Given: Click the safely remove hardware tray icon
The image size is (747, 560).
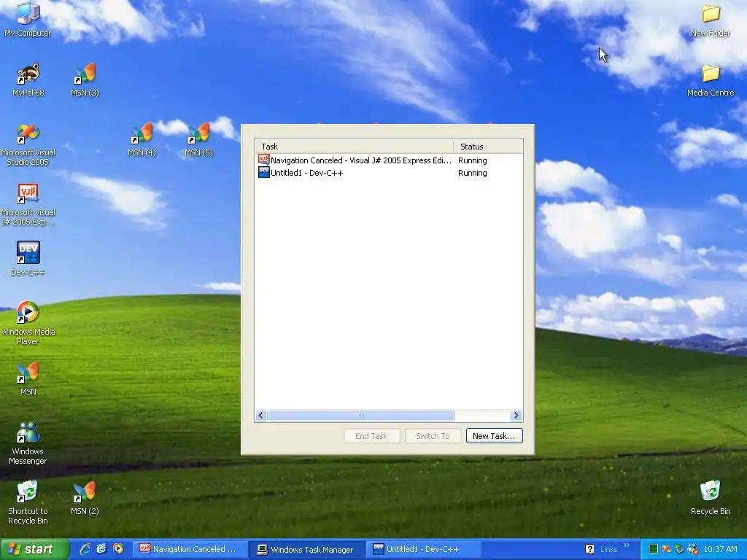Looking at the screenshot, I should tap(679, 549).
